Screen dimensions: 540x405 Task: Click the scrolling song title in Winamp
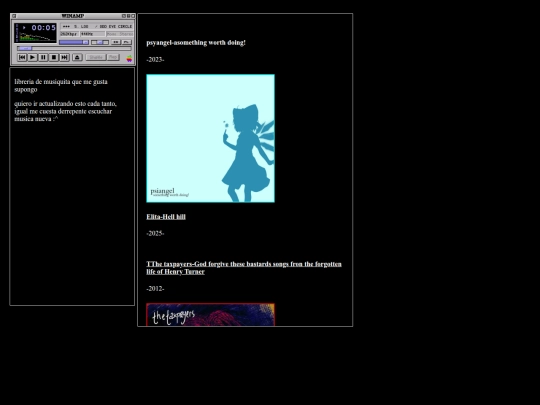pos(97,27)
